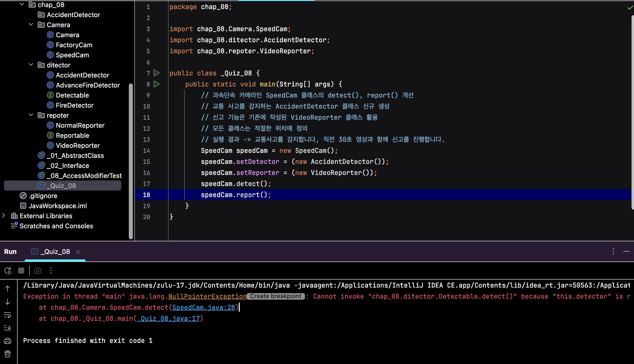
Task: Open more actions dots in Run toolbar
Action: coord(51,270)
